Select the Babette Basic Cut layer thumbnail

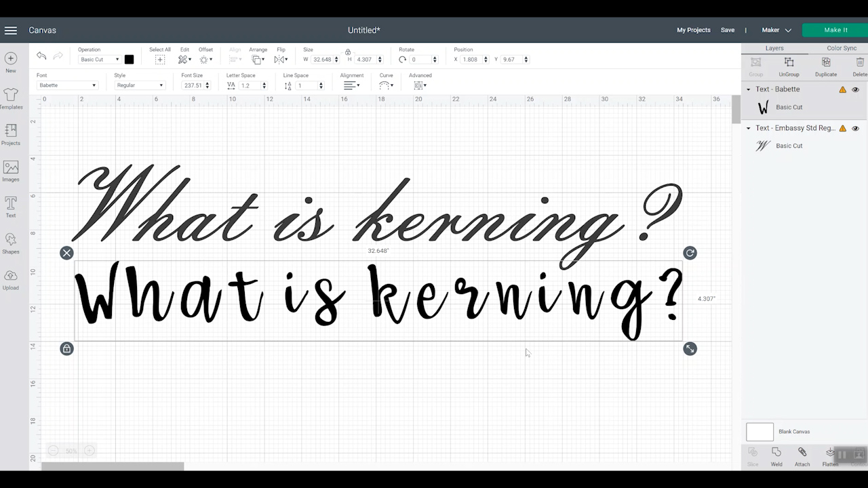(x=764, y=107)
